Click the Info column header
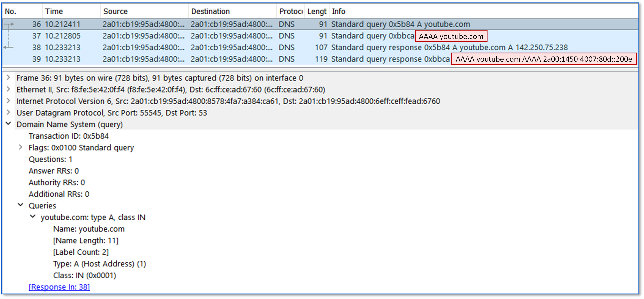644x299 pixels. (x=339, y=11)
